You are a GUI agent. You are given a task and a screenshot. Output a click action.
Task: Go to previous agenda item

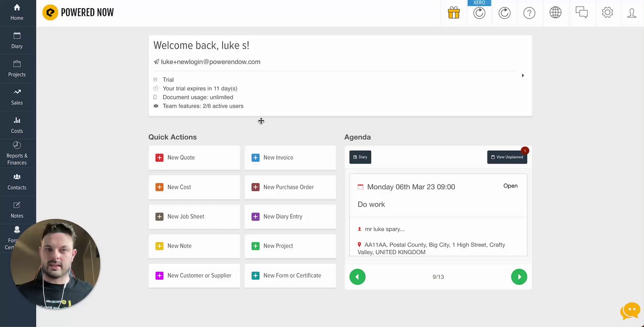coord(357,277)
